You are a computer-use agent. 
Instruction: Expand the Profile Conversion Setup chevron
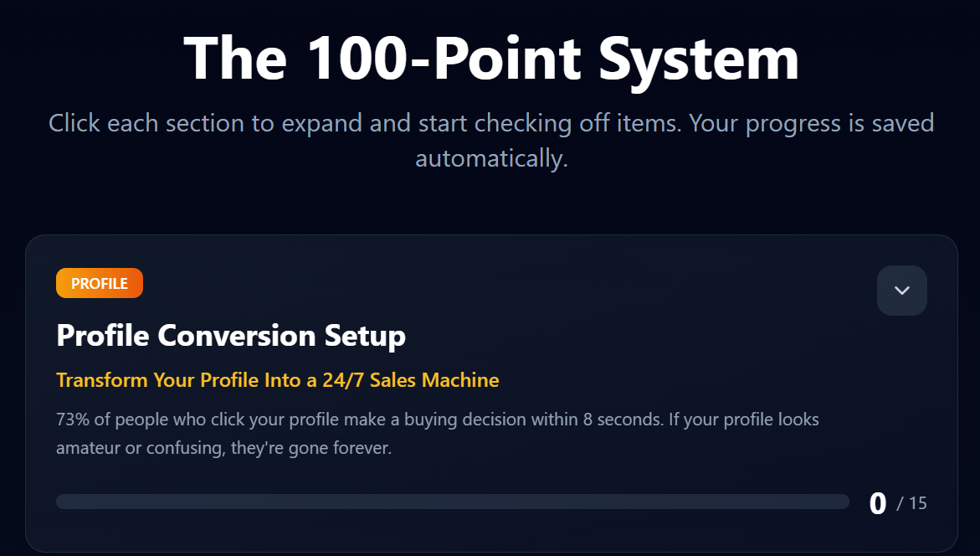coord(901,291)
